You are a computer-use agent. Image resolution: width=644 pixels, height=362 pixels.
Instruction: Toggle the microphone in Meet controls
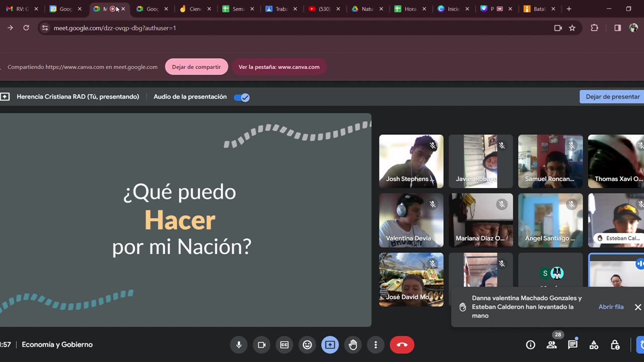[x=239, y=345]
